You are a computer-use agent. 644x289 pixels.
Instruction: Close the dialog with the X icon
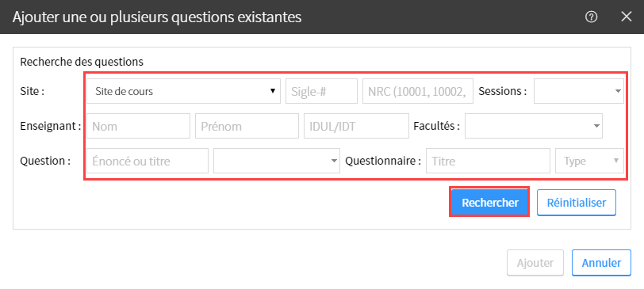click(x=627, y=17)
